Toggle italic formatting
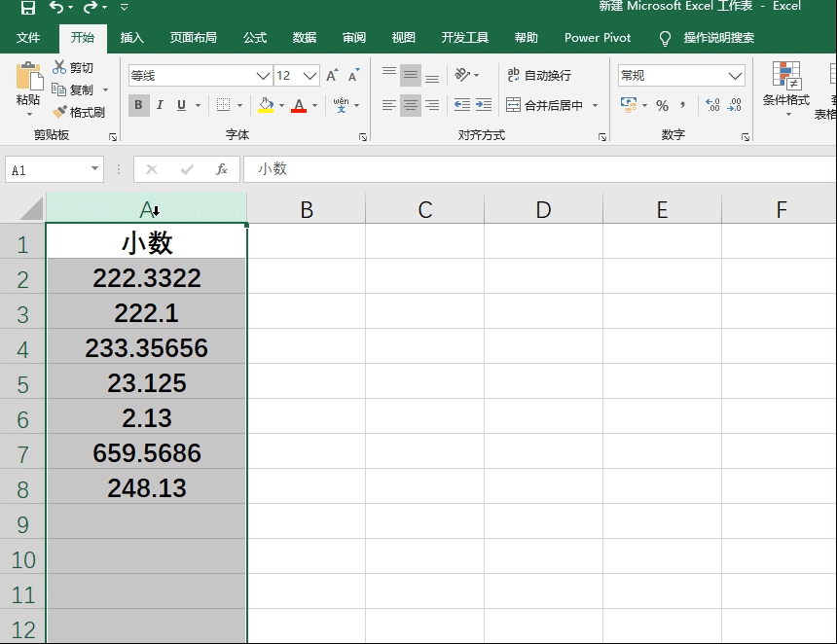 (x=160, y=104)
